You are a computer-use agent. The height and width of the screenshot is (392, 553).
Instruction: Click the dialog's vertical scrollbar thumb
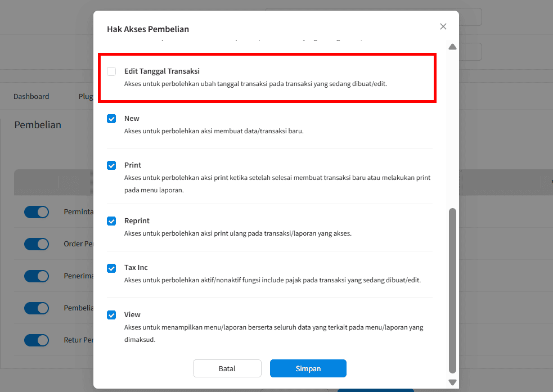(x=452, y=290)
